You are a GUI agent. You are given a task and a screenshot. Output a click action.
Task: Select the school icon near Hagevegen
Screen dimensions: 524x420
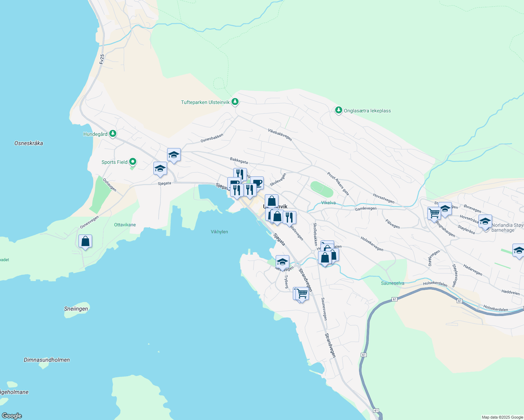coord(282,261)
